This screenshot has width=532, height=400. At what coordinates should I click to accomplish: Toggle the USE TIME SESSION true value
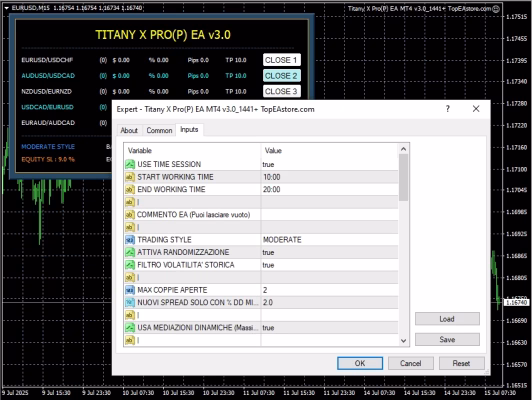(x=329, y=165)
